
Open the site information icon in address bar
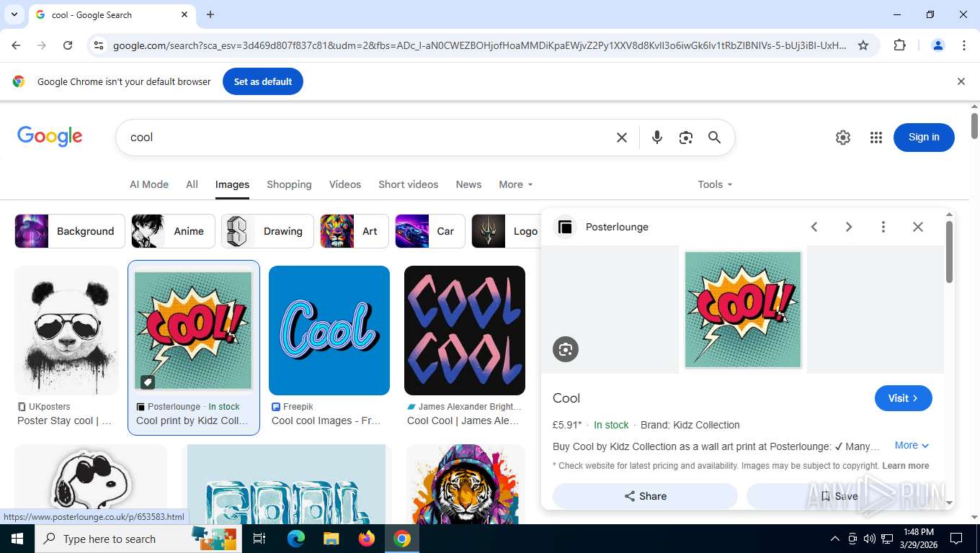point(99,45)
